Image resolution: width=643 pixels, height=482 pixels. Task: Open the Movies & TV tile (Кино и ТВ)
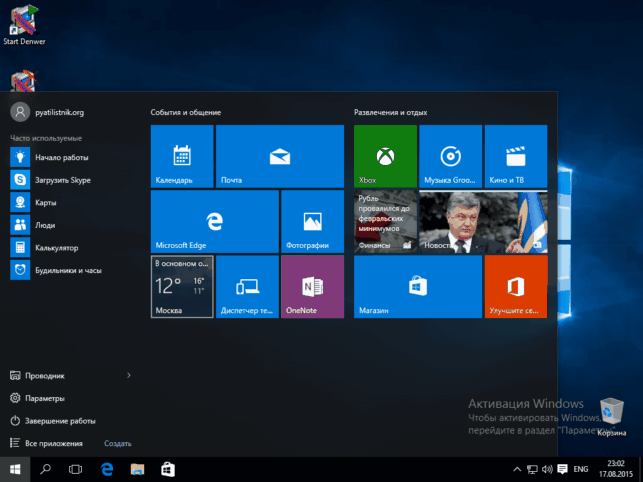[x=516, y=156]
